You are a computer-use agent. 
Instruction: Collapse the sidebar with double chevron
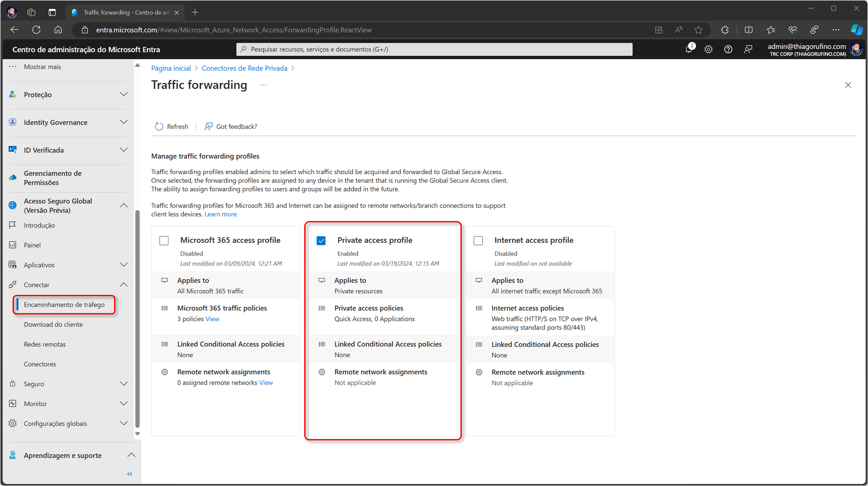[129, 474]
